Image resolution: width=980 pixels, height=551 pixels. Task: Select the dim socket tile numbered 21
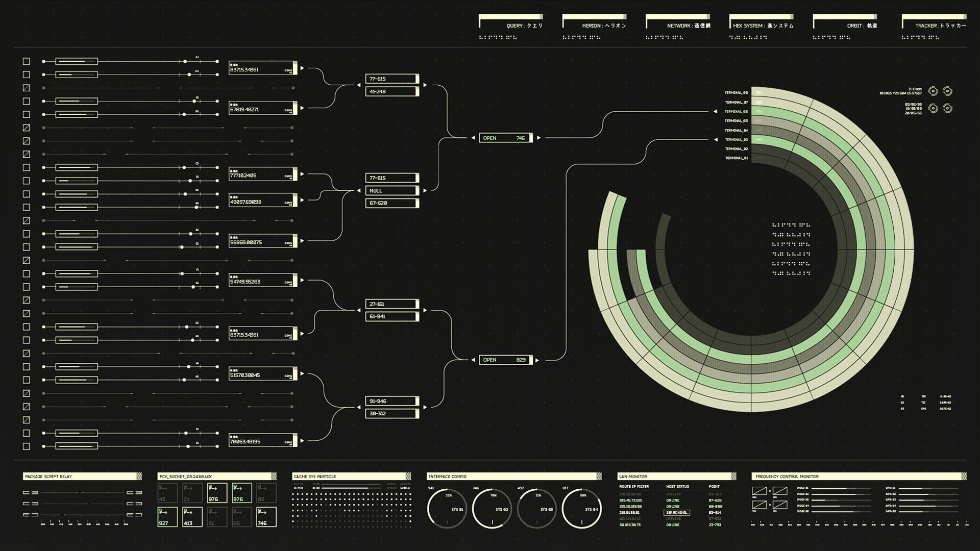tap(192, 493)
